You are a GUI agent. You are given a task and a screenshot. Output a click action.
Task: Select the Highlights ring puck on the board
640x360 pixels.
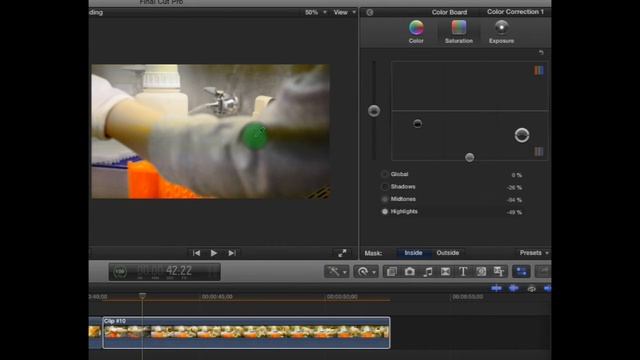coord(522,135)
